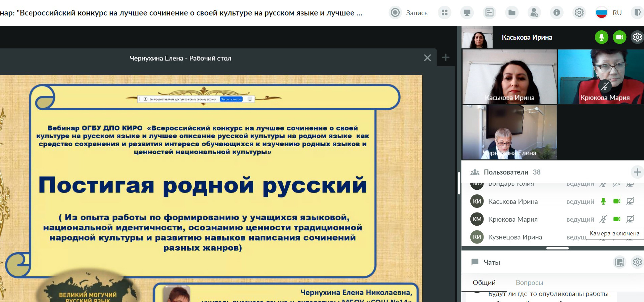Screen dimensions: 644x302
Task: Toggle Бондарь Юлия camera in user list
Action: tap(617, 184)
